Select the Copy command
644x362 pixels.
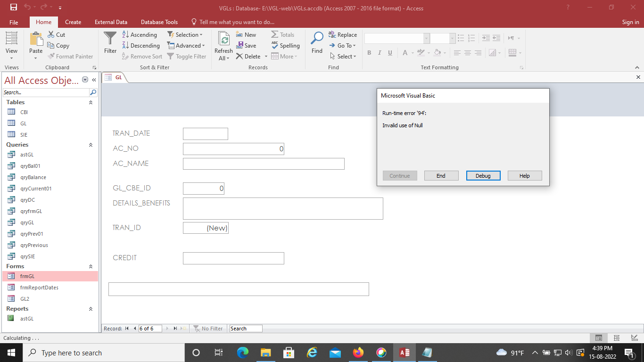point(58,45)
